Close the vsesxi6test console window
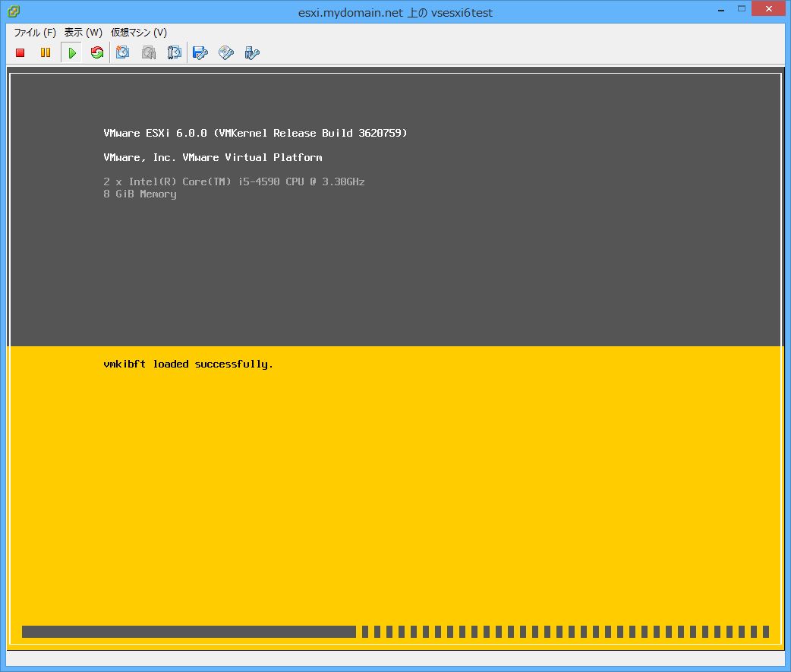The height and width of the screenshot is (672, 791). [x=768, y=8]
